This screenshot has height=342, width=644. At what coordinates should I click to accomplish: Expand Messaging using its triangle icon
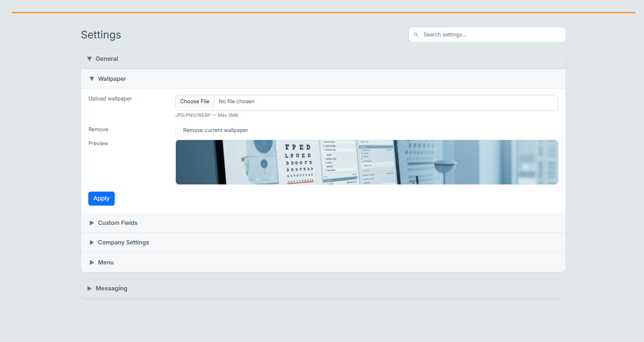[89, 288]
